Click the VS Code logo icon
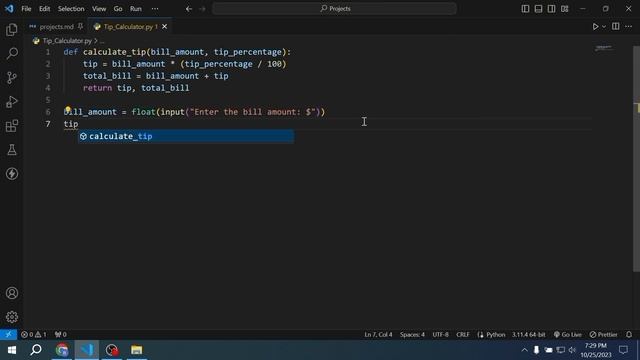This screenshot has width=640, height=360. click(x=9, y=9)
